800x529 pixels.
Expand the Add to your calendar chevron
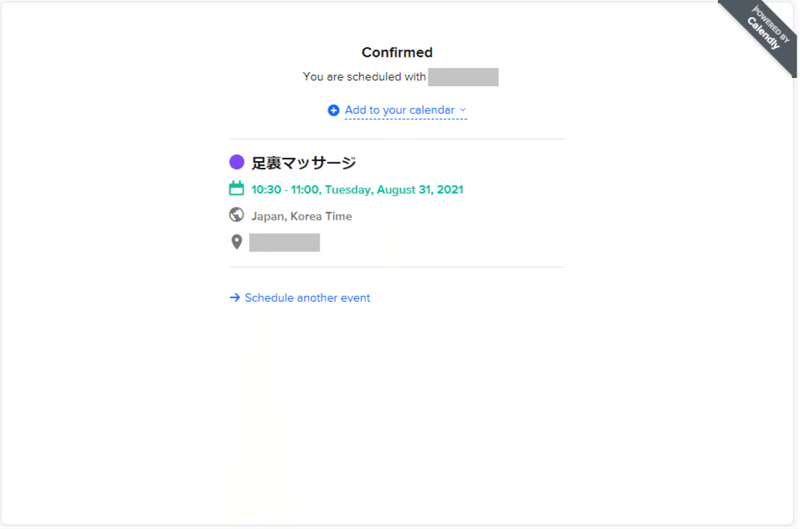[463, 110]
